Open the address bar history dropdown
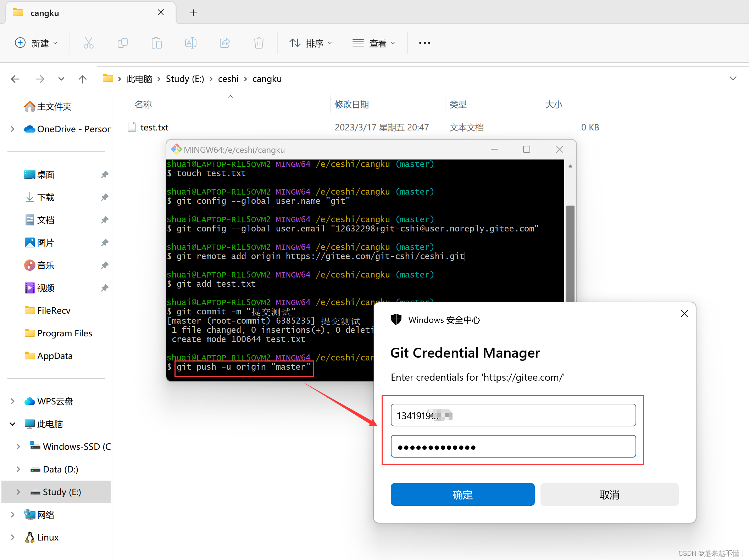 [733, 78]
